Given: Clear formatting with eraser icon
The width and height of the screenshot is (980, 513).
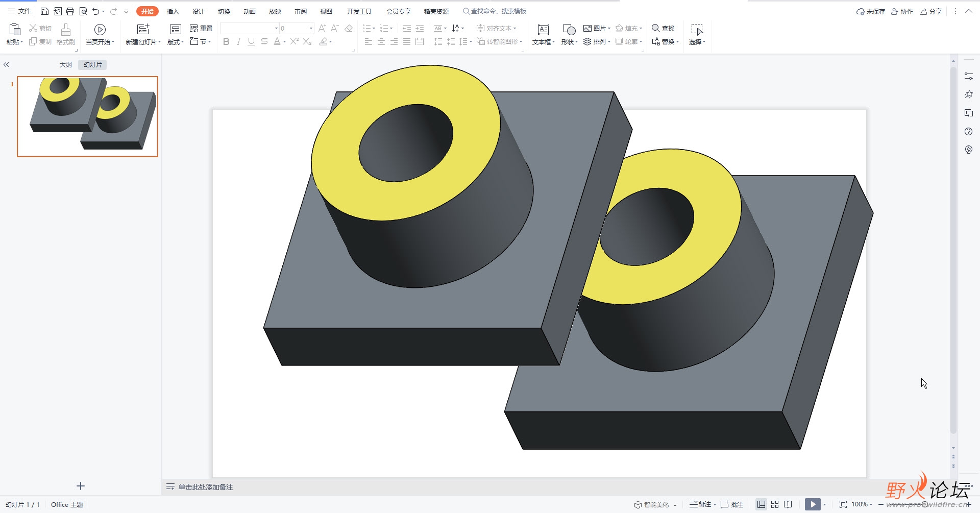Looking at the screenshot, I should 349,28.
